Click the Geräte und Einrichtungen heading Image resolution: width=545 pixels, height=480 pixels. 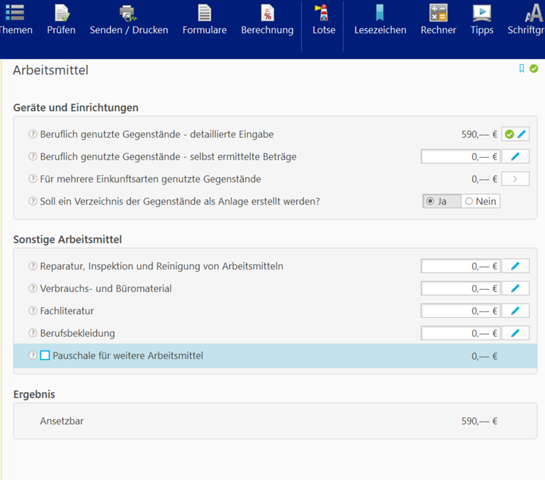76,108
